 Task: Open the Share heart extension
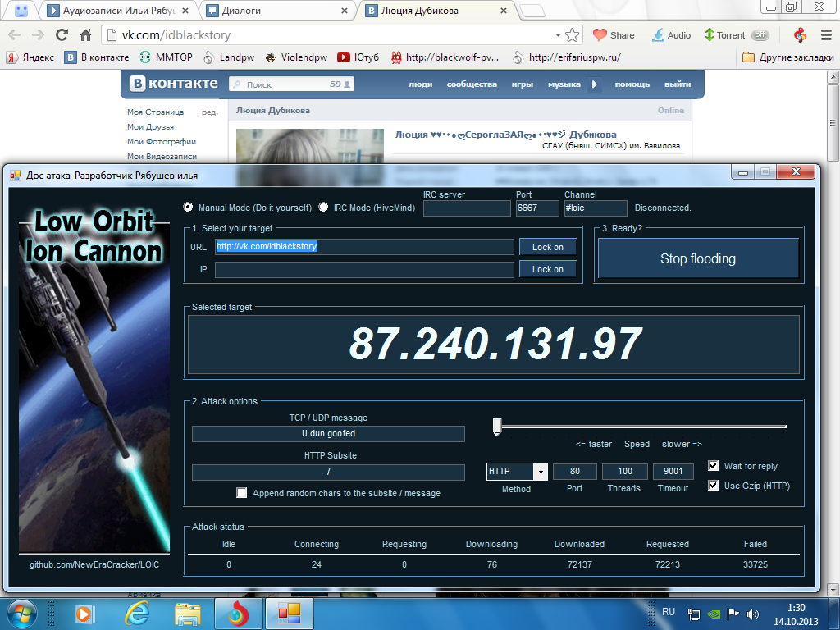click(614, 35)
